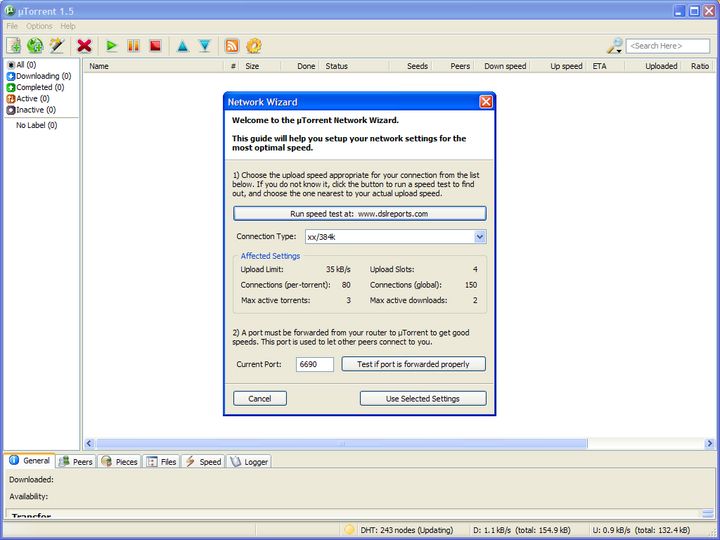Click the D: 1.1 kB/s download status
The image size is (720, 540).
pyautogui.click(x=522, y=530)
